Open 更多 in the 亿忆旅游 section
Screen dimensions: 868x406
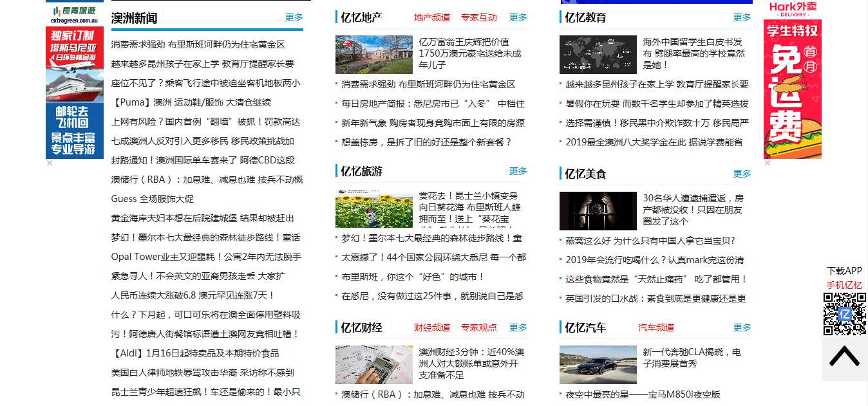click(518, 171)
